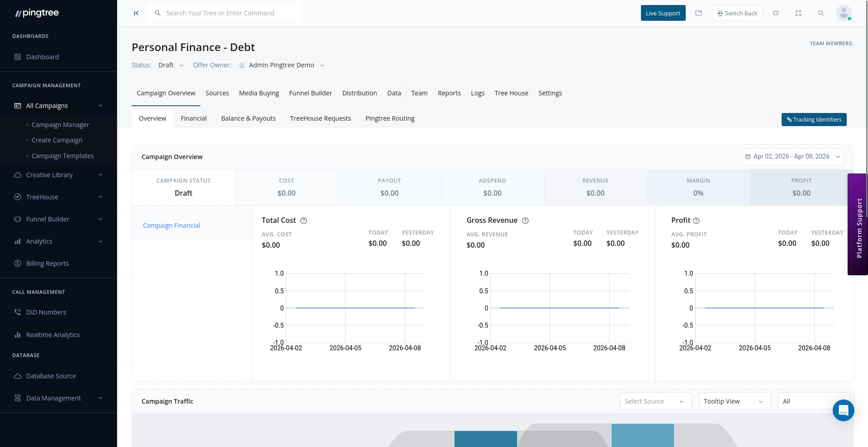Viewport: 868px width, 447px height.
Task: Click the Switch Back button
Action: pyautogui.click(x=737, y=13)
